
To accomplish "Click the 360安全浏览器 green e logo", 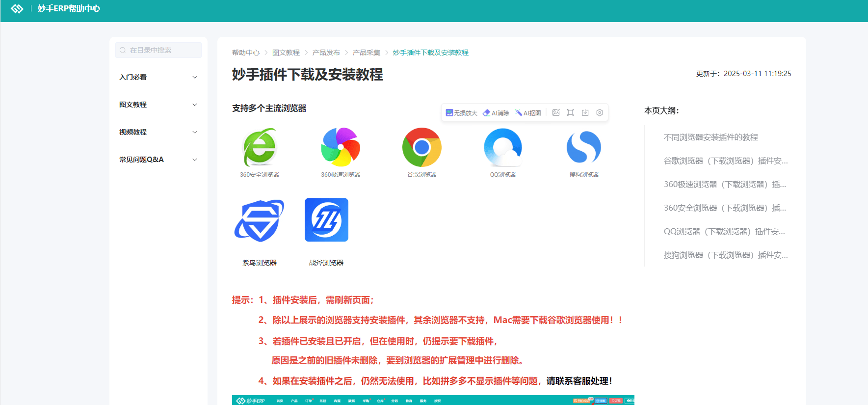I will [260, 147].
